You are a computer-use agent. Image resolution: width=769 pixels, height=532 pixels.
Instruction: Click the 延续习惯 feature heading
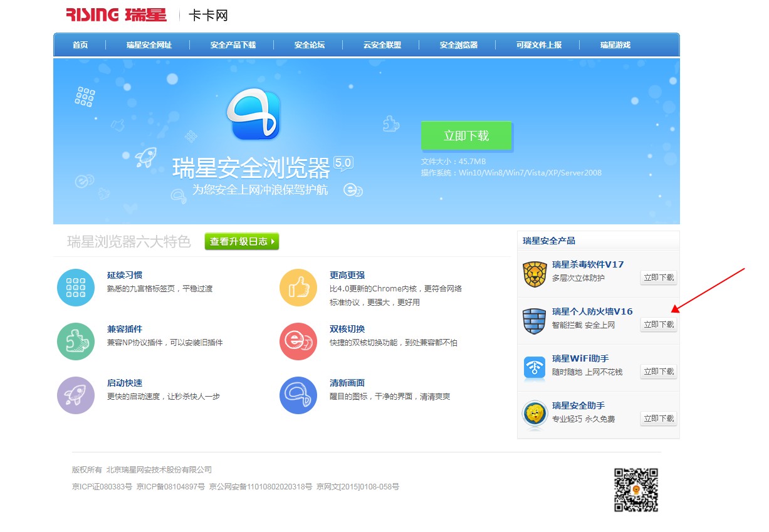click(x=125, y=275)
